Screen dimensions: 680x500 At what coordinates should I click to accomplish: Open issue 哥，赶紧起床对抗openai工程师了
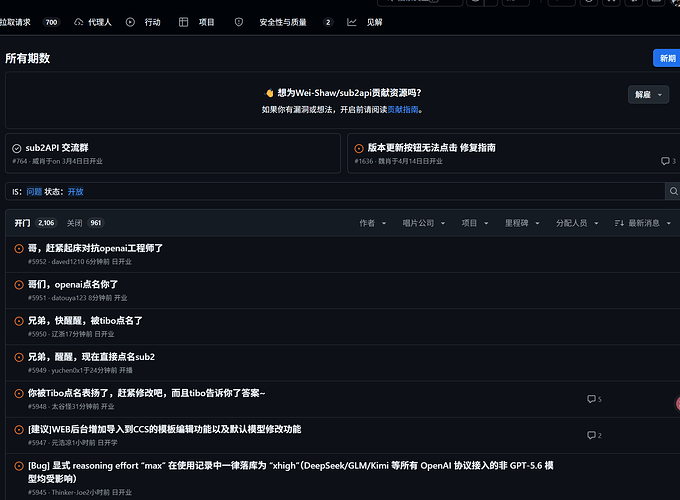pos(95,248)
